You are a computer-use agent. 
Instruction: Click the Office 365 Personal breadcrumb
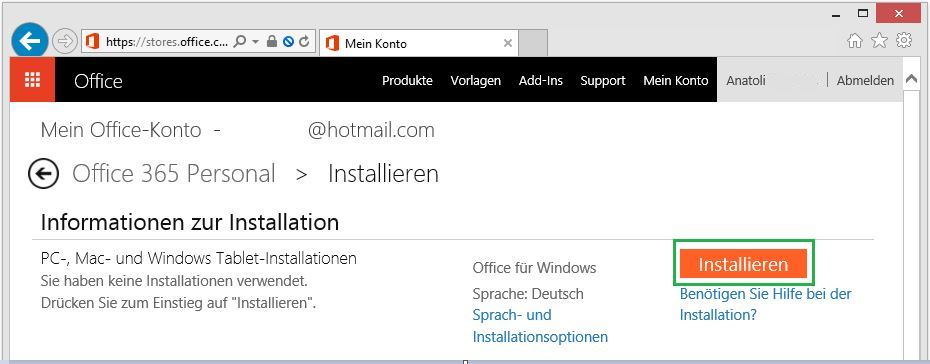tap(174, 174)
